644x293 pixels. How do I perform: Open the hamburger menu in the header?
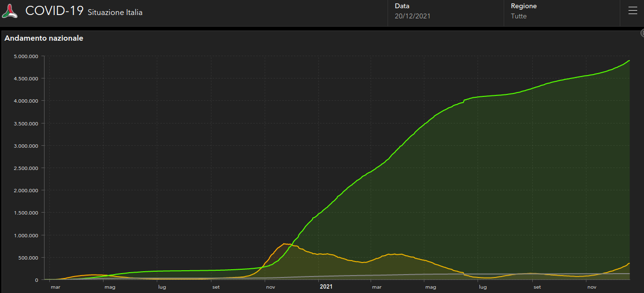(632, 11)
